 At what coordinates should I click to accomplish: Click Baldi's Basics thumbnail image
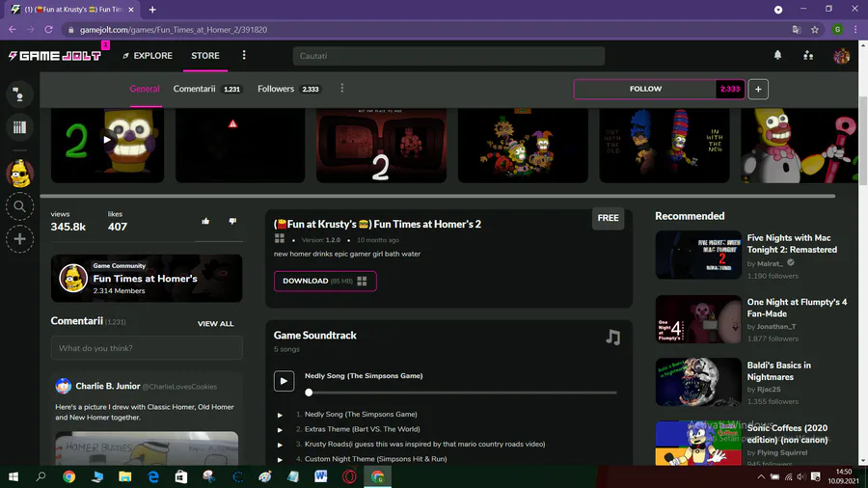(x=698, y=382)
